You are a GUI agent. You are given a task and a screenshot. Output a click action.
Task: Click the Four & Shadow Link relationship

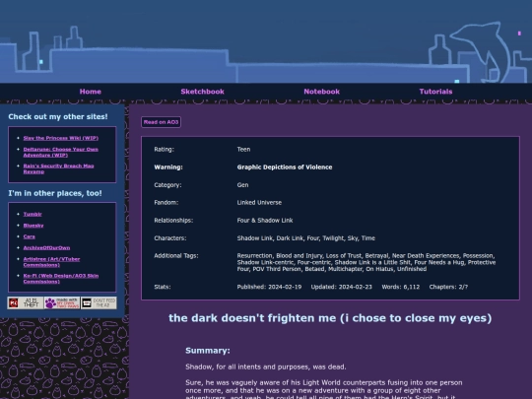click(265, 221)
